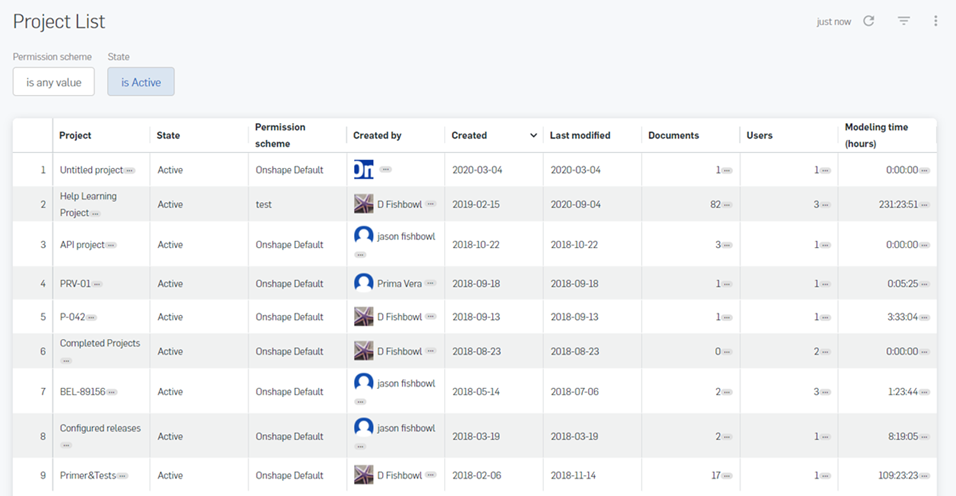Click the Created column sort arrow

point(533,136)
